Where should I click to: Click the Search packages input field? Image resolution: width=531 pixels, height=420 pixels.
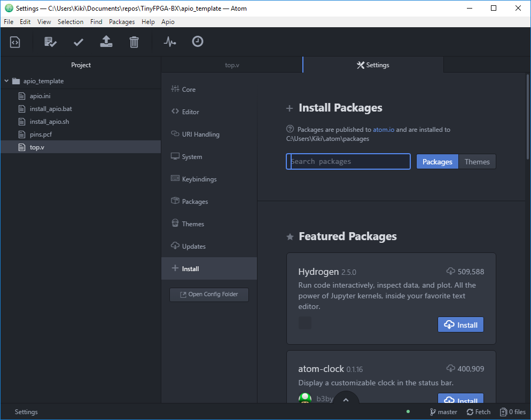tap(348, 162)
